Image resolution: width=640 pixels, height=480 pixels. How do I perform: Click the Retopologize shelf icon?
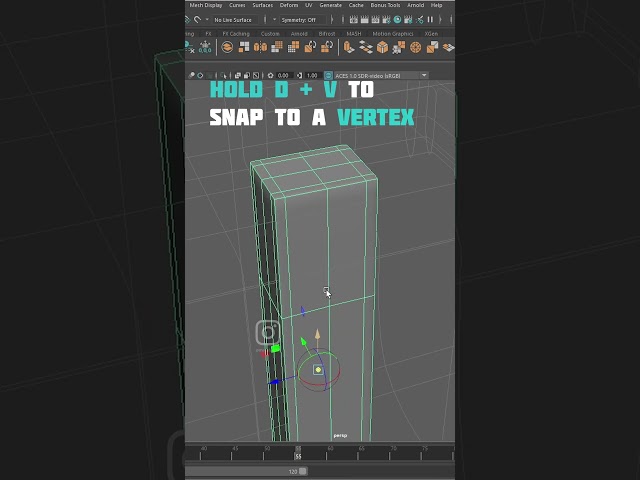point(327,47)
